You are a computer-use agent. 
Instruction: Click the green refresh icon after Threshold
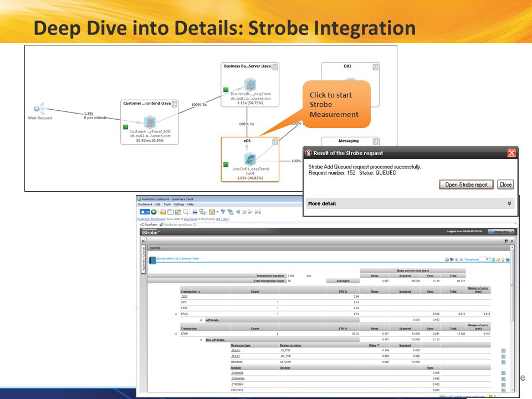[493, 259]
